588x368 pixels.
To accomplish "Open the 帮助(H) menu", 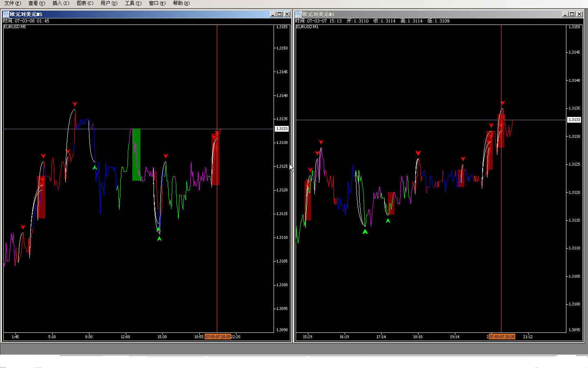I will click(x=181, y=3).
